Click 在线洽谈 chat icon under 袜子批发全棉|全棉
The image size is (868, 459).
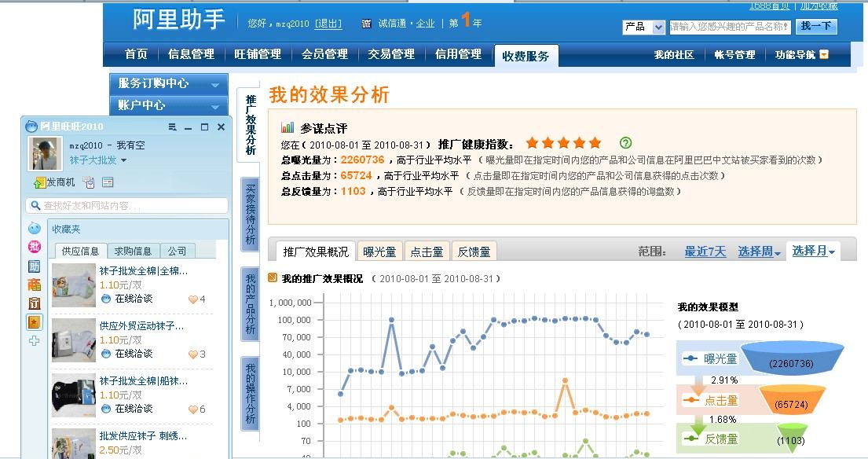click(x=106, y=299)
